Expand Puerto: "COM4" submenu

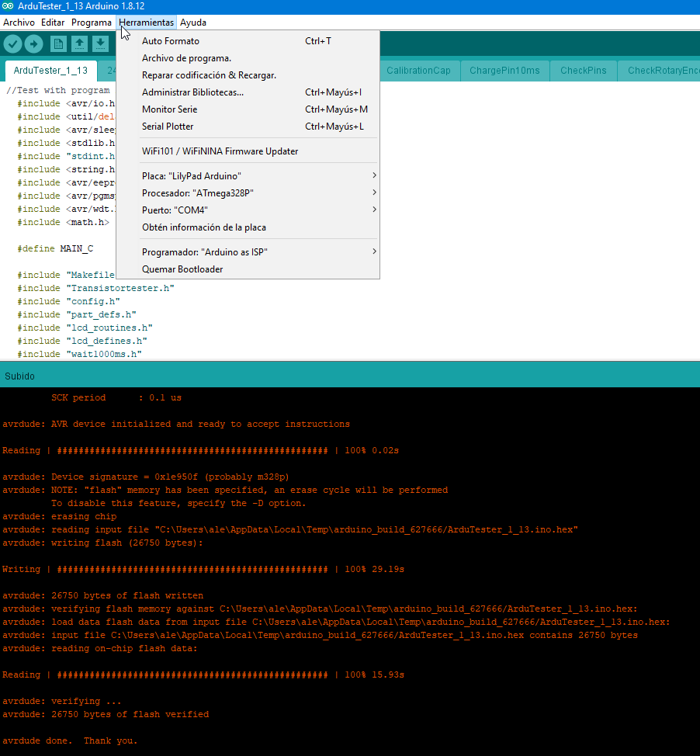pyautogui.click(x=248, y=210)
